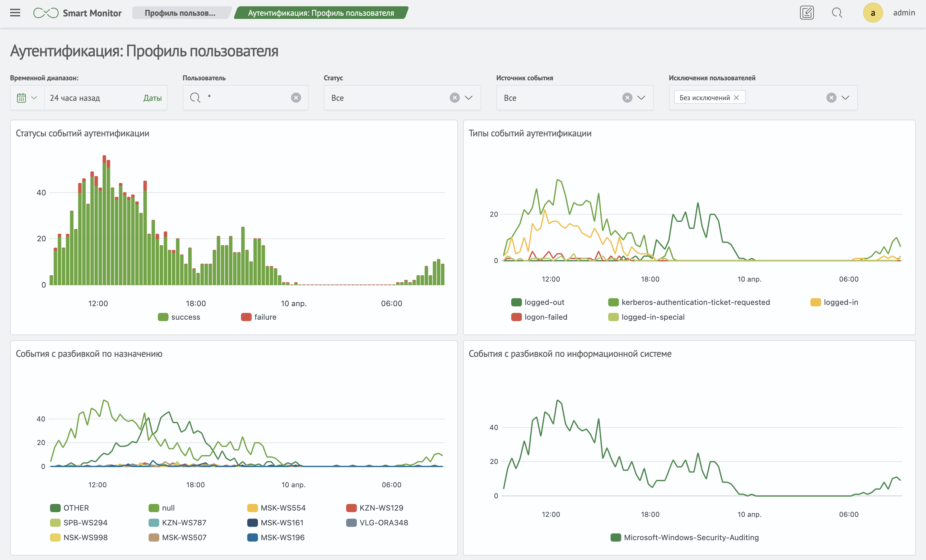Select the Аутентификация: Профиль пользователя tab
The image size is (926, 560).
click(x=321, y=13)
